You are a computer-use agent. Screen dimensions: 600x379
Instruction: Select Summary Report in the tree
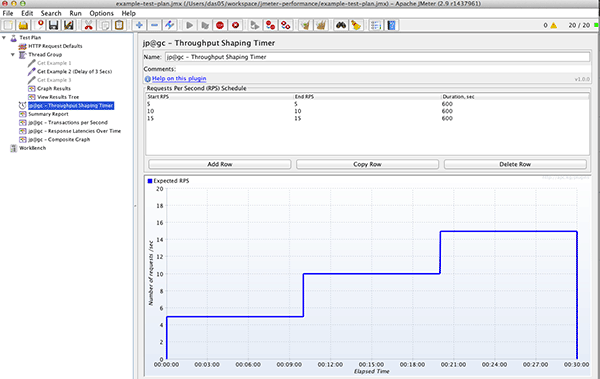tap(48, 114)
